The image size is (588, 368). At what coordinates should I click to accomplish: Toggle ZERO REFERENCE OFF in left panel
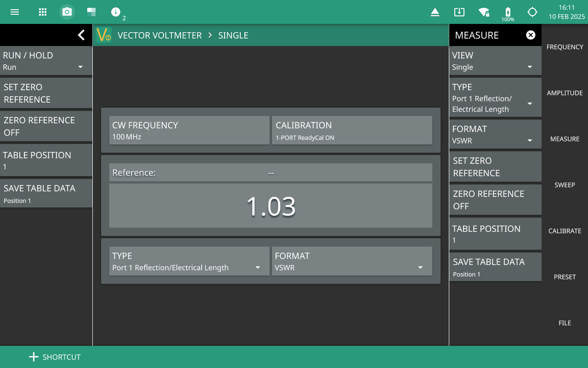pyautogui.click(x=46, y=126)
